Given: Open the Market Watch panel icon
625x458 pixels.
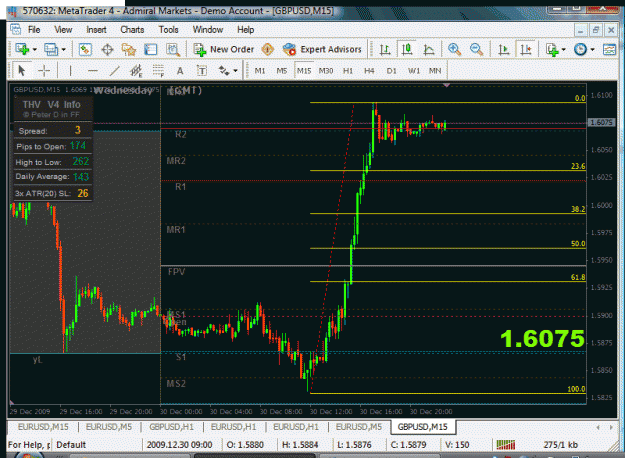Looking at the screenshot, I should 85,49.
